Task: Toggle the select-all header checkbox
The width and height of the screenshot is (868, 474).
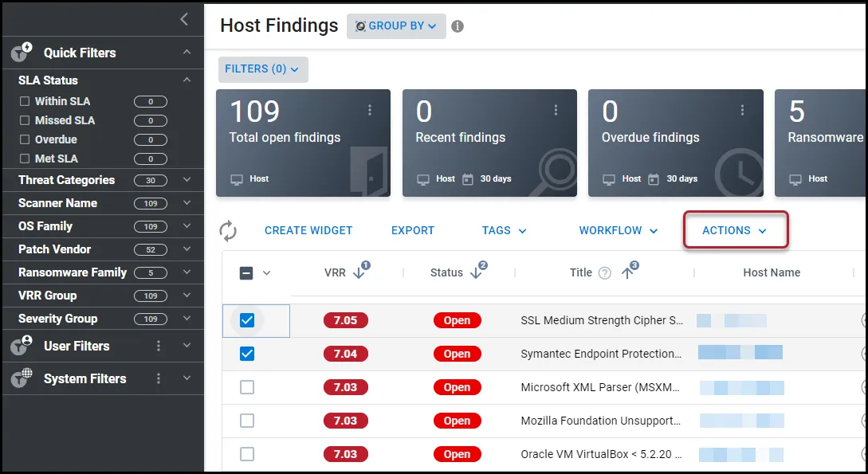Action: coord(247,272)
